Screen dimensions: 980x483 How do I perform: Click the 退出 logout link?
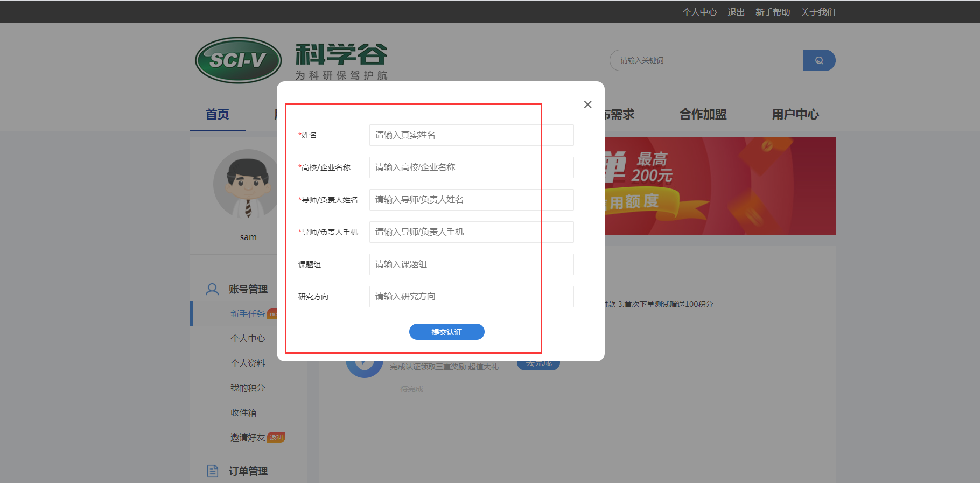click(x=736, y=12)
